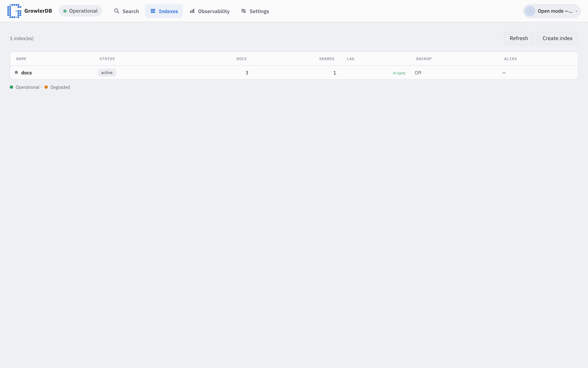Open the Open mode dropdown
The height and width of the screenshot is (368, 588).
pyautogui.click(x=551, y=11)
